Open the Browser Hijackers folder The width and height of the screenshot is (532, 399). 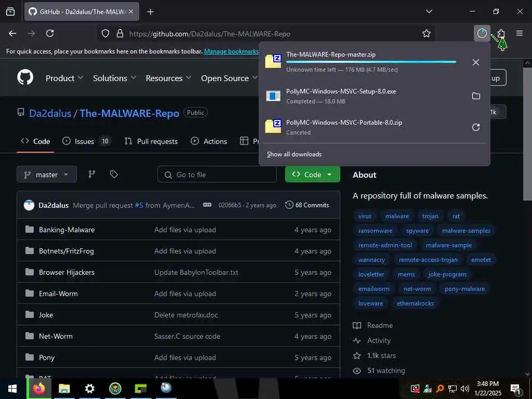67,272
